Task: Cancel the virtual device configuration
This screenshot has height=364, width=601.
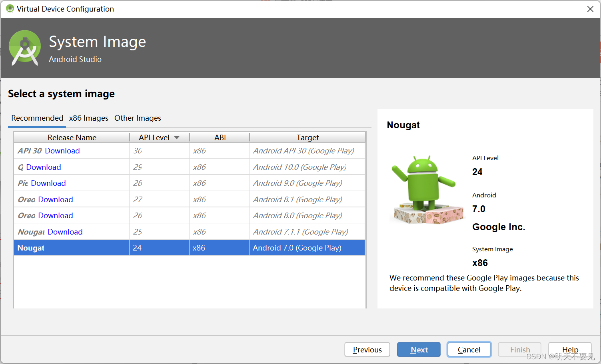Action: pos(469,350)
